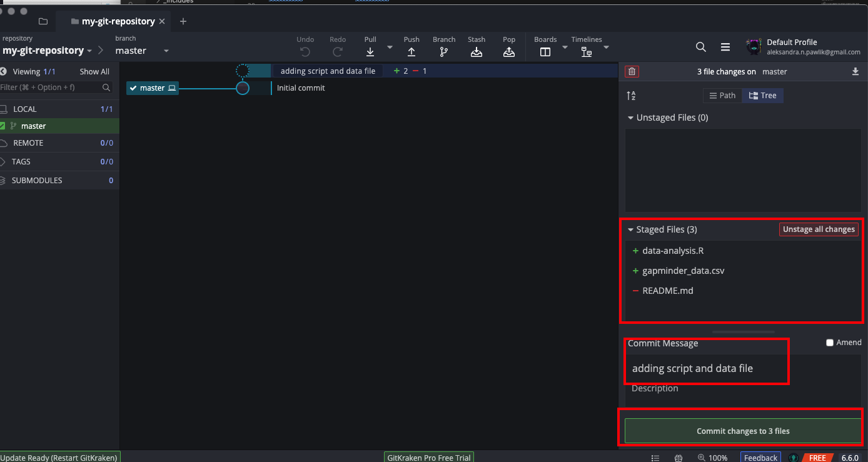This screenshot has width=868, height=462.
Task: Stash changes with the Stash icon
Action: point(477,53)
